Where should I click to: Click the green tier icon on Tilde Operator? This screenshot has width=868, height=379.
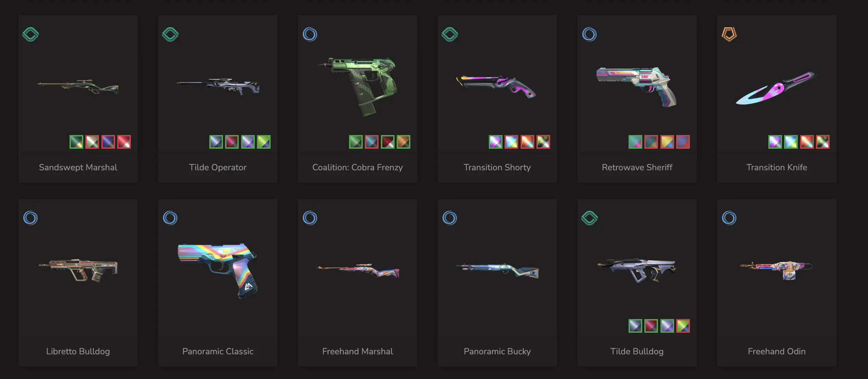[x=170, y=34]
